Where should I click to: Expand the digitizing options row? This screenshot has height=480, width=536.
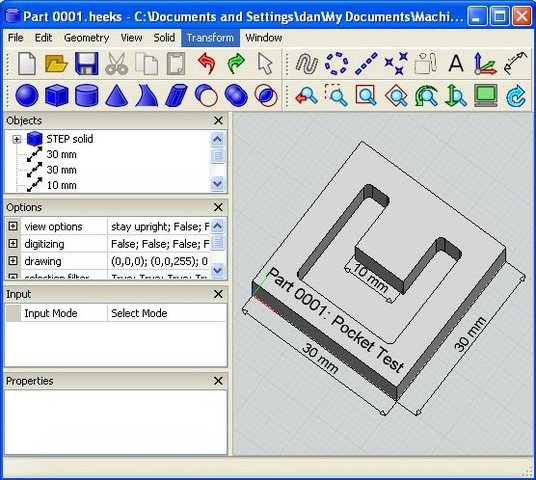[x=13, y=243]
